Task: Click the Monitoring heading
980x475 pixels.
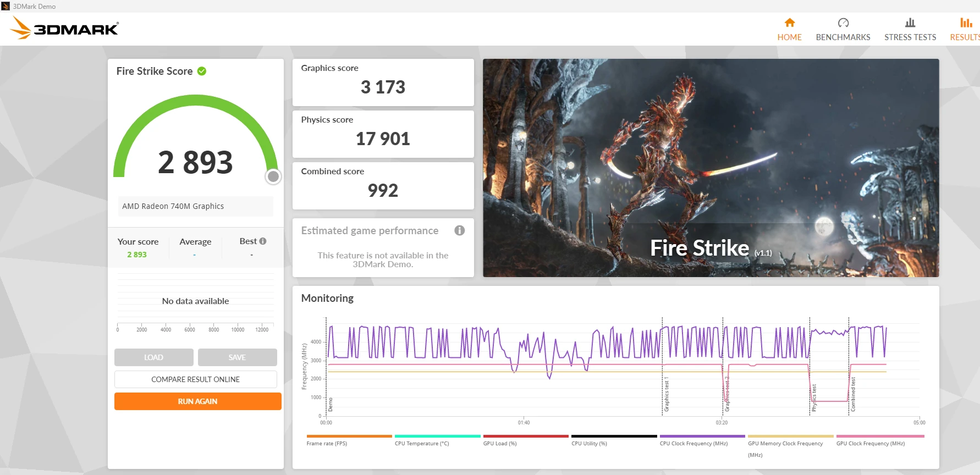Action: click(327, 298)
